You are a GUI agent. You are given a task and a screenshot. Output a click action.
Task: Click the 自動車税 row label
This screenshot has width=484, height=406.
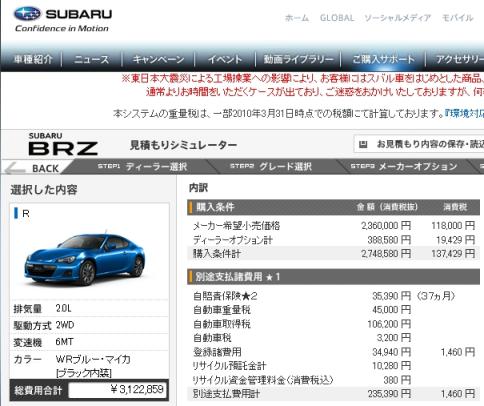click(212, 338)
